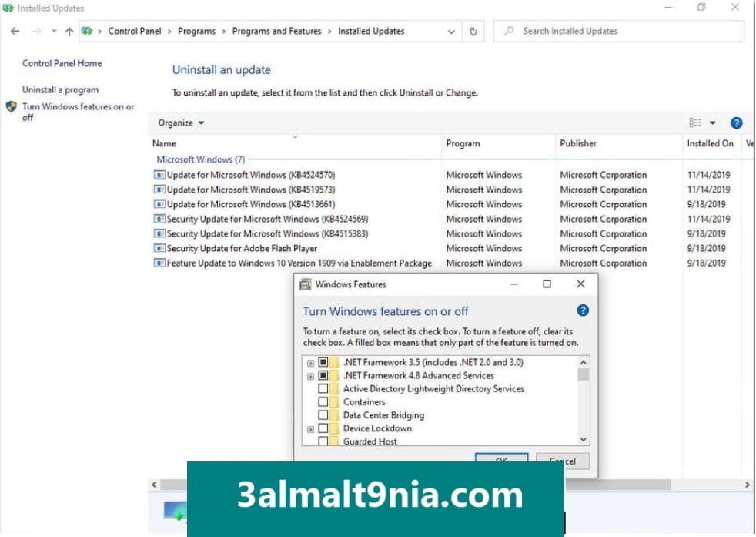Sort by the Publisher column header
The width and height of the screenshot is (756, 537).
pyautogui.click(x=619, y=143)
